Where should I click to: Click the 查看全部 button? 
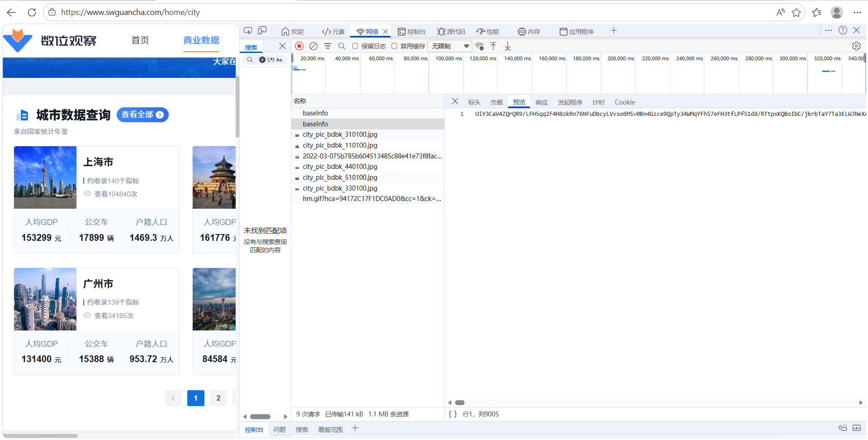142,115
